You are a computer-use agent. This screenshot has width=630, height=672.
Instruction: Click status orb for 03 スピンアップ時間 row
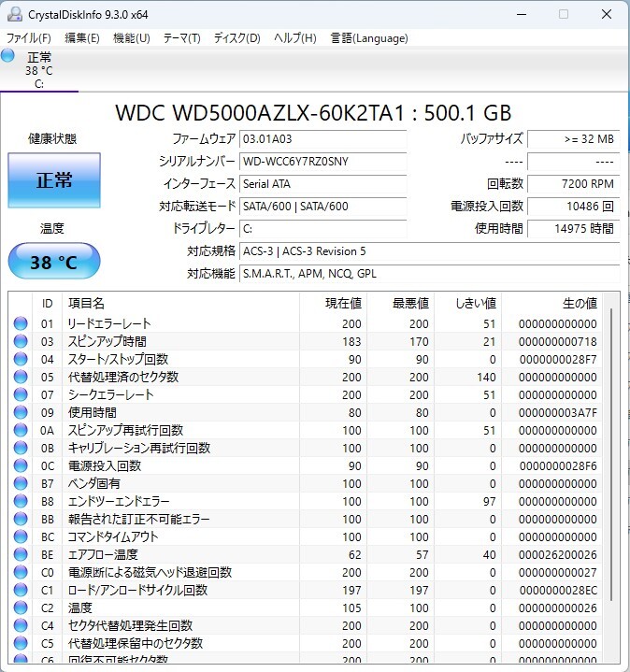point(21,341)
